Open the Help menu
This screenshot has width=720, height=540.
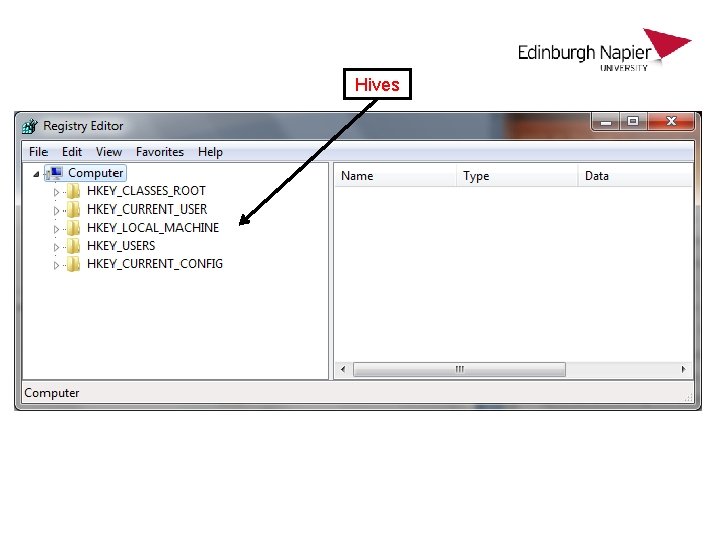210,152
